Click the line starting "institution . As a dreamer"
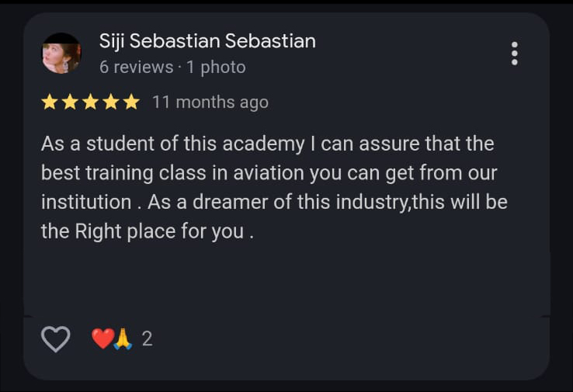Screen dimensions: 573x392 point(274,202)
